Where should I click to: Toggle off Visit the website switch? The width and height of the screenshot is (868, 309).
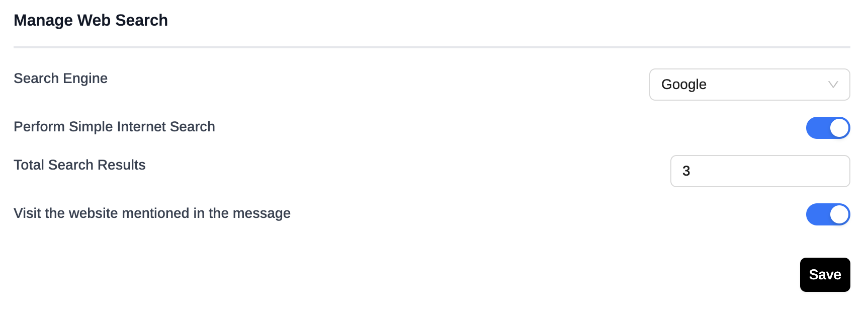pyautogui.click(x=828, y=214)
